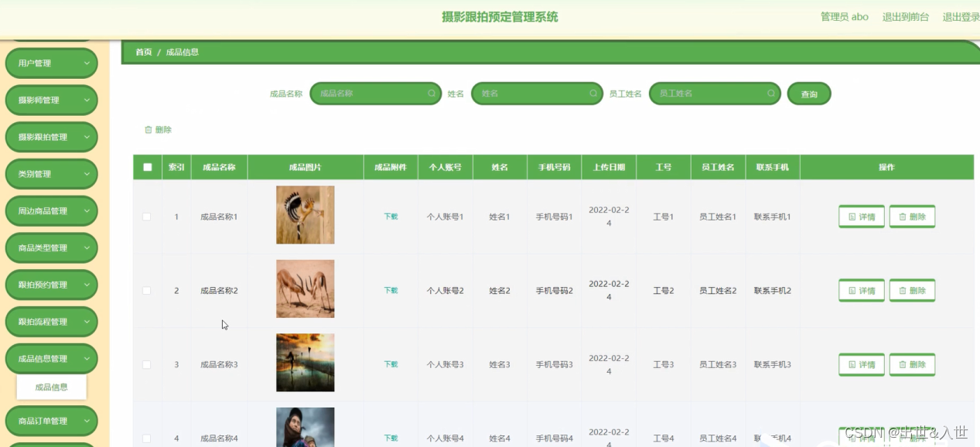Collapse the 成品信息管理 sidebar menu

point(52,359)
